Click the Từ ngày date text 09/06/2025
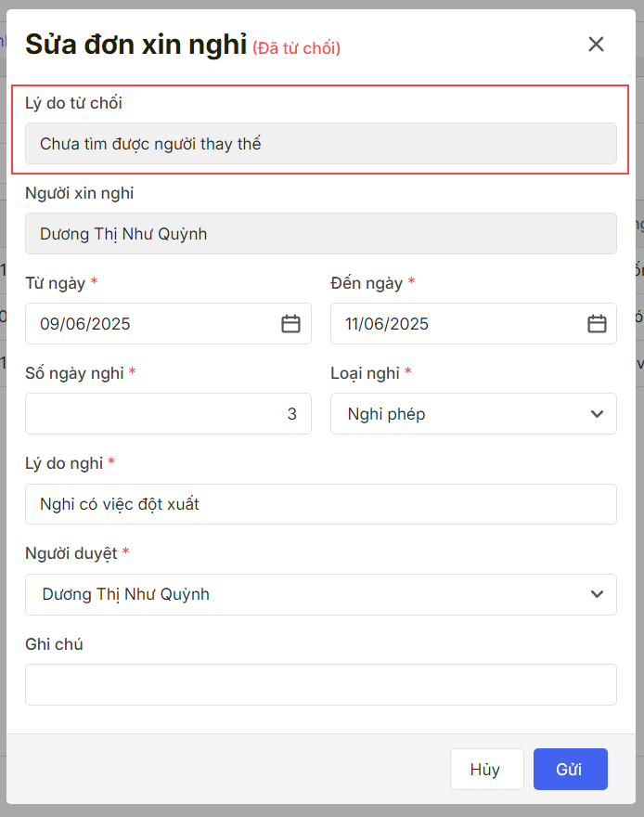644x817 pixels. (85, 324)
